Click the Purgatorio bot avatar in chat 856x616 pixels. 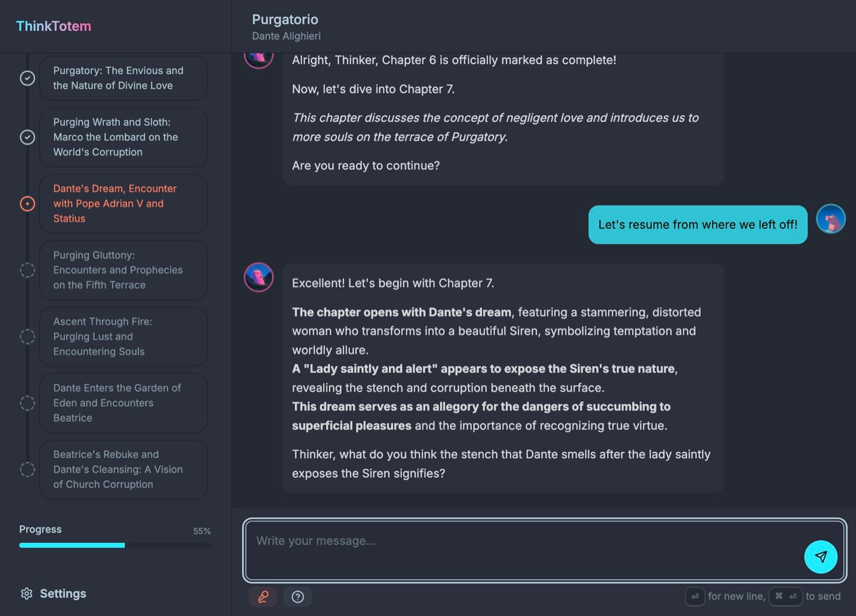point(258,277)
